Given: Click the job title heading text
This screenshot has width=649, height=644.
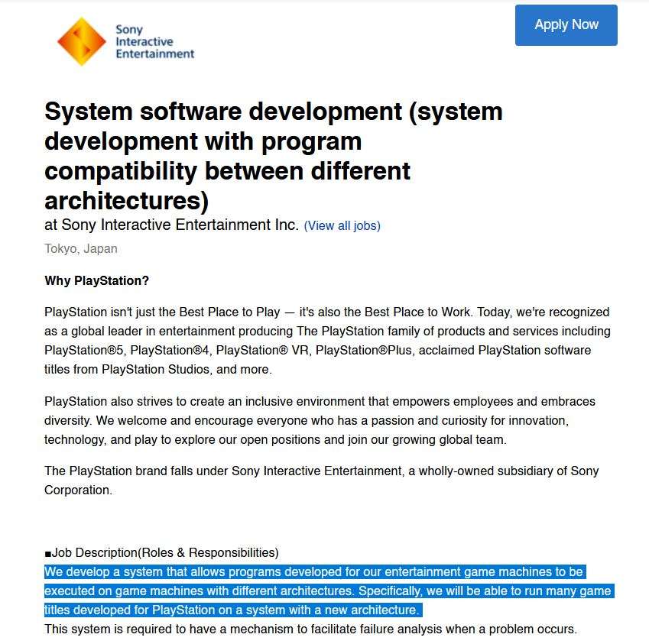Looking at the screenshot, I should (x=273, y=156).
